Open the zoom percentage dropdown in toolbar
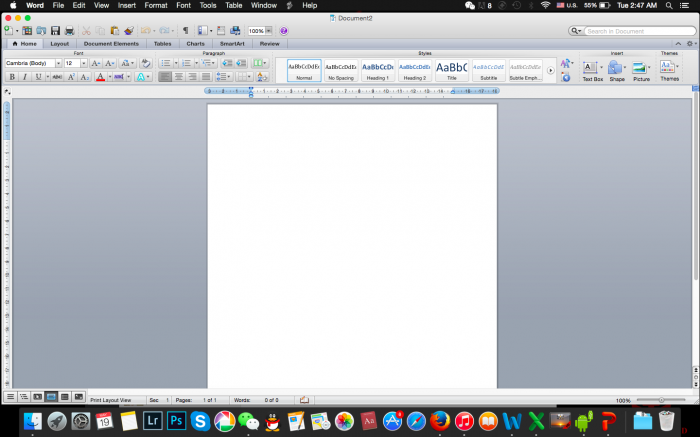The height and width of the screenshot is (437, 700). pyautogui.click(x=268, y=31)
